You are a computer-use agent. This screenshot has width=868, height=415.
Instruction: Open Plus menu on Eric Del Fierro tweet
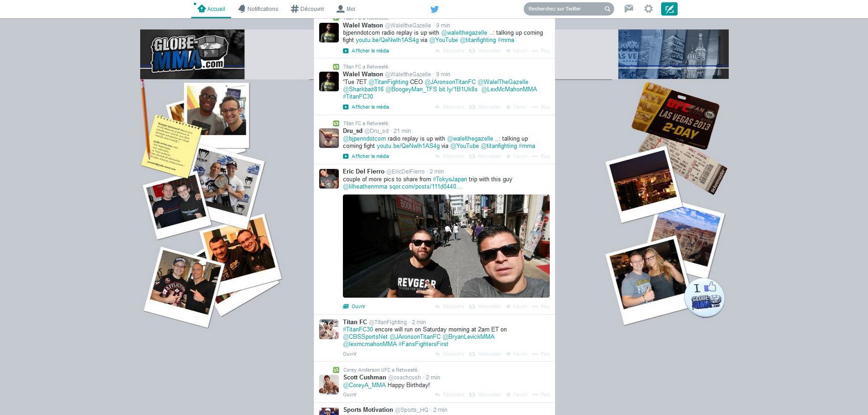coord(541,306)
